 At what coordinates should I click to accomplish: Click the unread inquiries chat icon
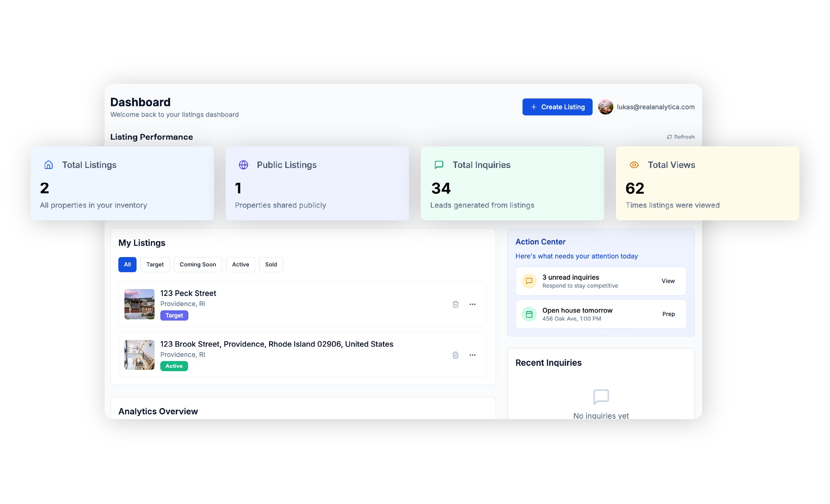pos(529,281)
